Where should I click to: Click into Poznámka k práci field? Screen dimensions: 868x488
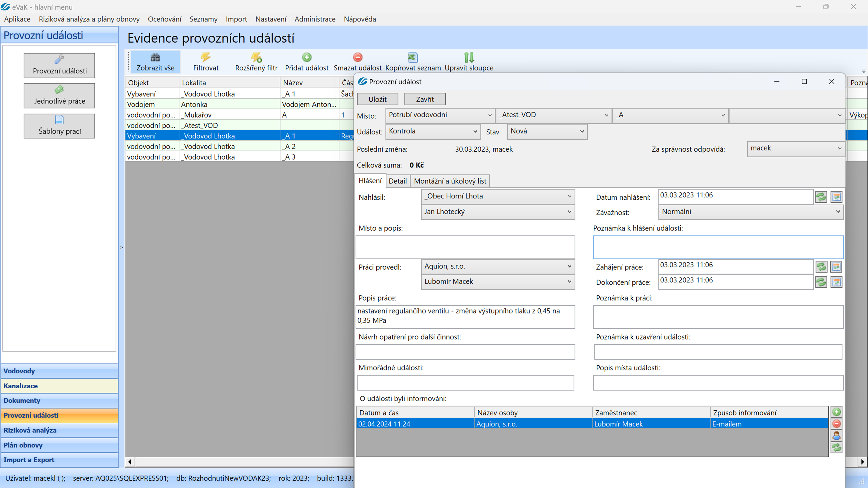click(x=718, y=317)
